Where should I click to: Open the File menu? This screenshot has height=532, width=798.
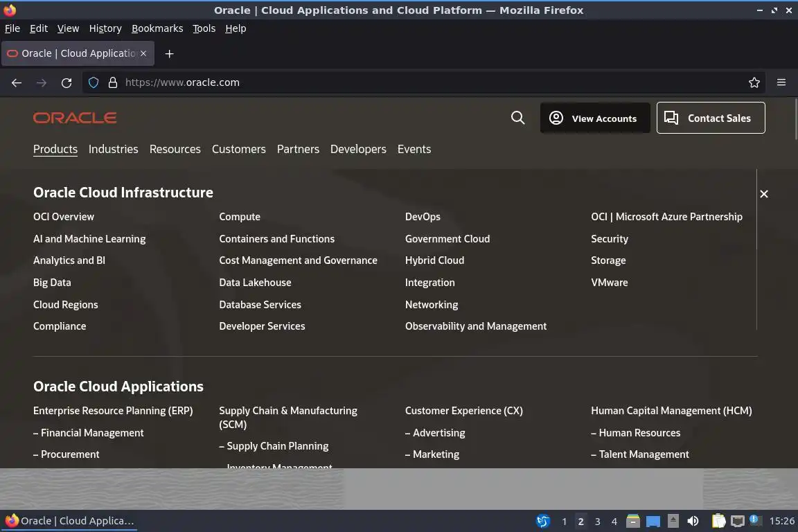coord(12,28)
